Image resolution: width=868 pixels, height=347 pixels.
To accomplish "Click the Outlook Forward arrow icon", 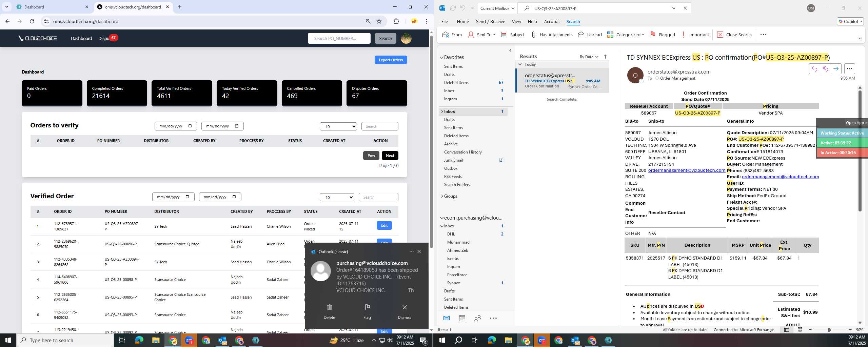I will coord(836,69).
